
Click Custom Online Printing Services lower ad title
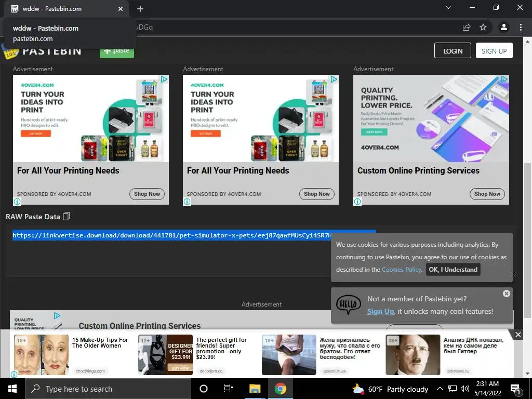coord(139,326)
